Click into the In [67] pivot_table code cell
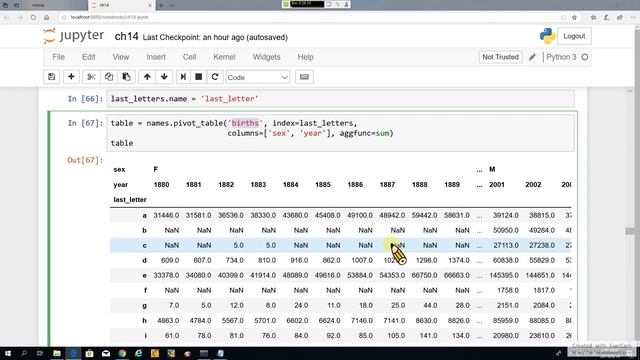640x360 pixels. pyautogui.click(x=340, y=133)
